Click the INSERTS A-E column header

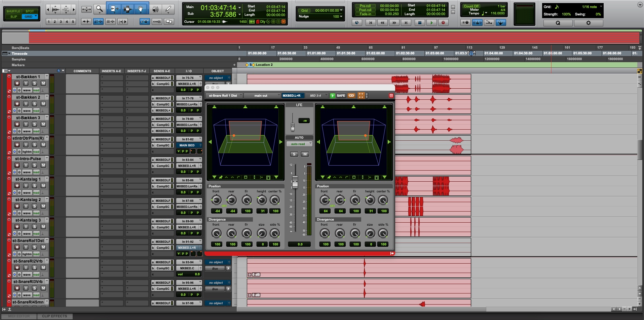[x=111, y=71]
